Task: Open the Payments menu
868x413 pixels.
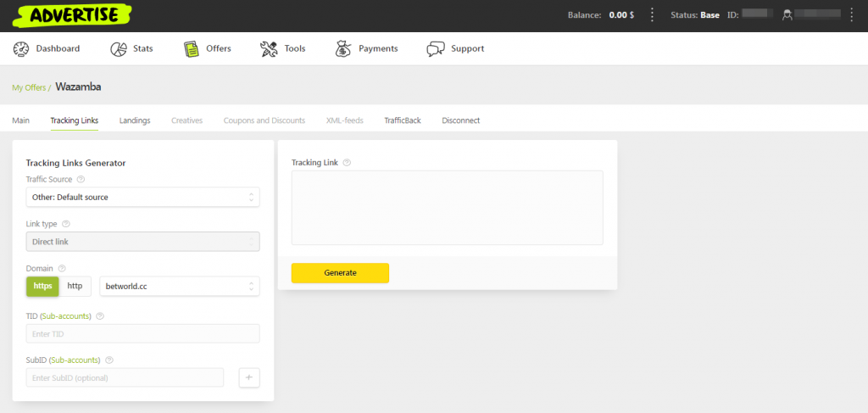Action: coord(366,48)
